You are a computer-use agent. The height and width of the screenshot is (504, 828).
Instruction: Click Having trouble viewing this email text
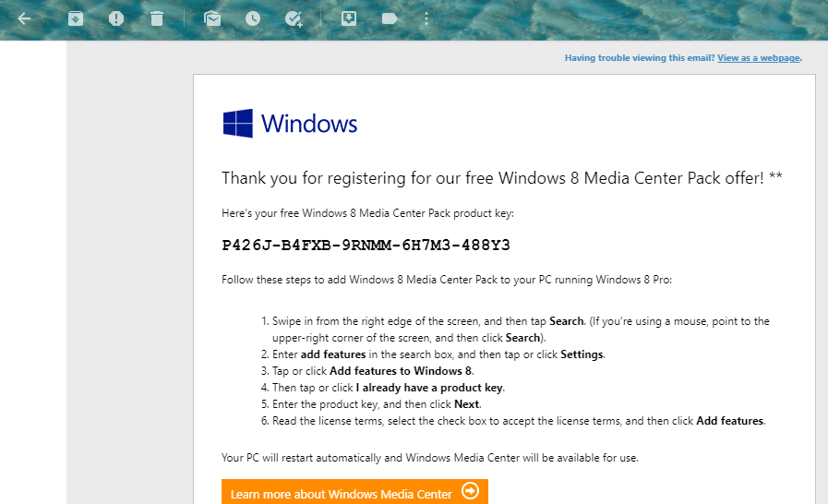640,58
